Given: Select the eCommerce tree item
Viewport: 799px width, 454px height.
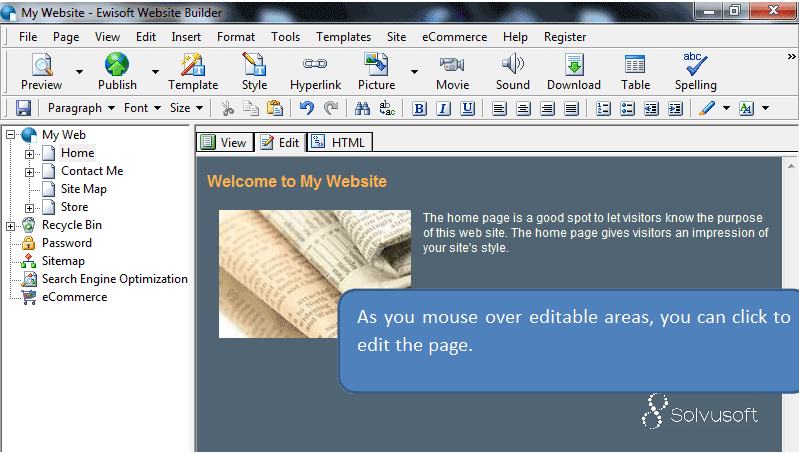Looking at the screenshot, I should tap(74, 297).
